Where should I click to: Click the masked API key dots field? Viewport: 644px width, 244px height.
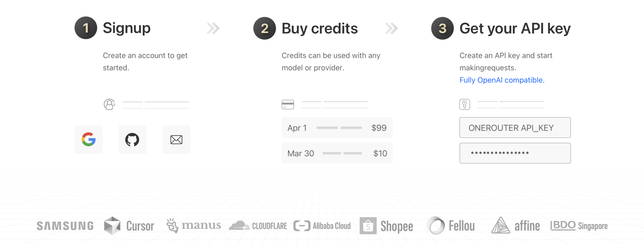pyautogui.click(x=515, y=153)
